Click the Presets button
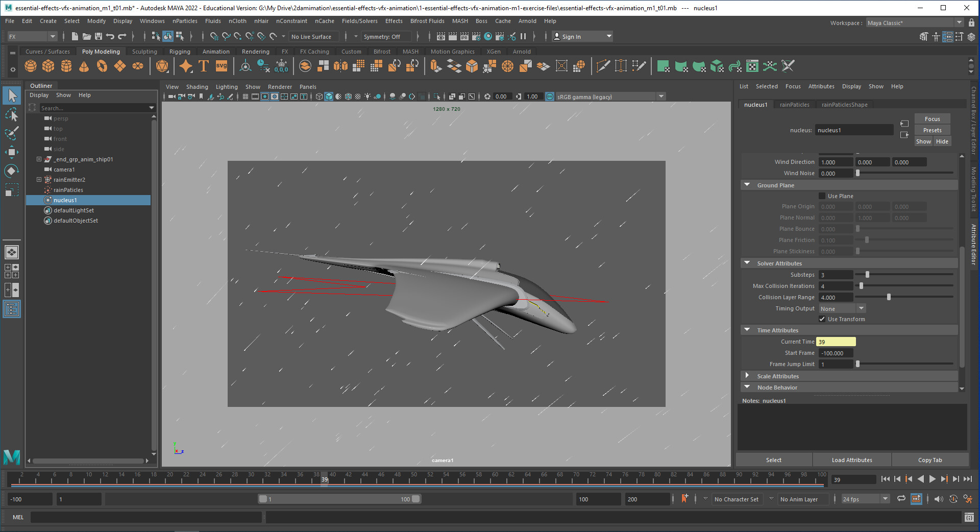980x532 pixels. click(932, 130)
